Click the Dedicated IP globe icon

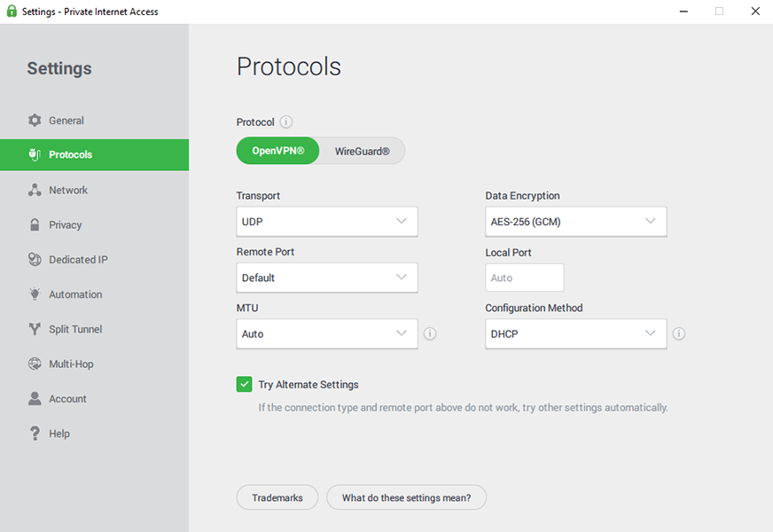point(35,260)
